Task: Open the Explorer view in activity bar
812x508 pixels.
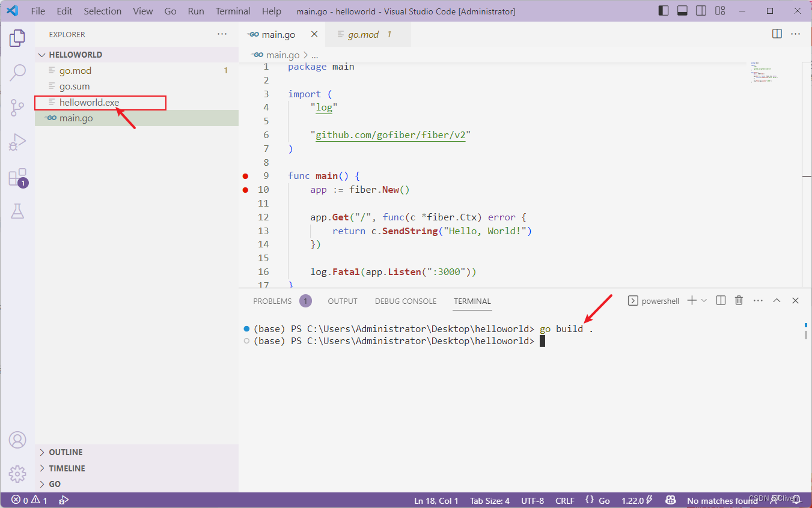Action: coord(17,38)
